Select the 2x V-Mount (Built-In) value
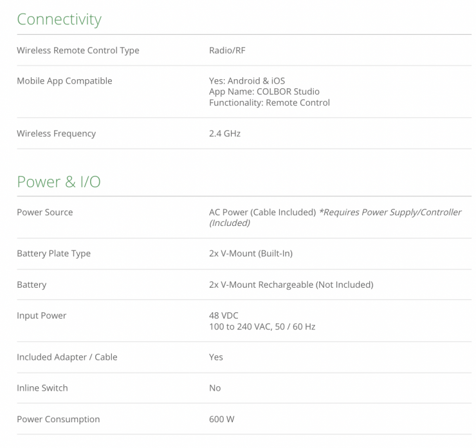Image resolution: width=476 pixels, height=448 pixels. [250, 254]
